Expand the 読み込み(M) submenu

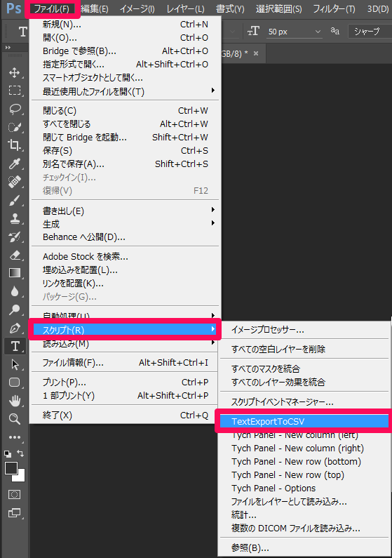click(x=125, y=343)
